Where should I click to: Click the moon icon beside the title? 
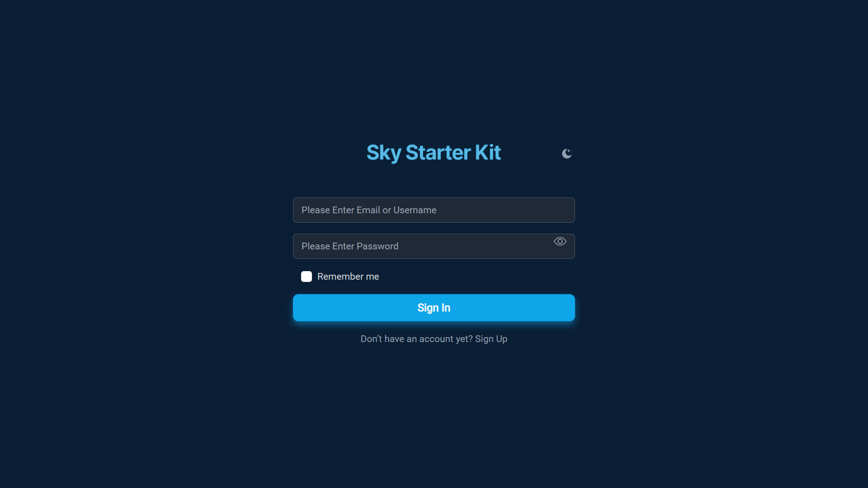pyautogui.click(x=567, y=153)
